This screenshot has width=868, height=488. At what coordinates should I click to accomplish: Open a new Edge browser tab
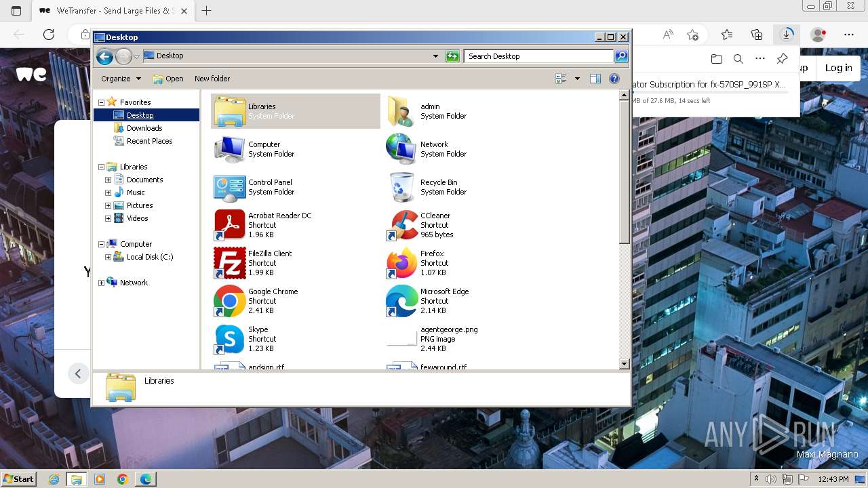[x=207, y=11]
